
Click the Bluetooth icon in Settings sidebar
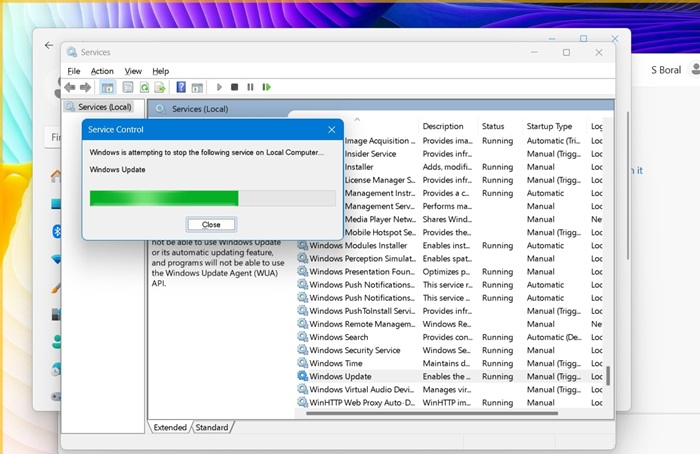[x=57, y=231]
